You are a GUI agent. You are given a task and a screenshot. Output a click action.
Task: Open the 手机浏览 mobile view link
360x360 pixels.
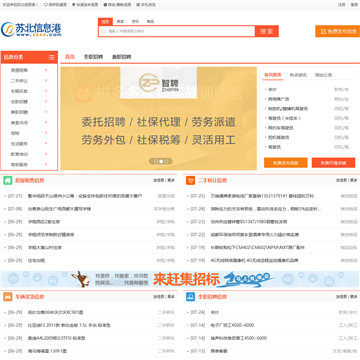pos(146,5)
